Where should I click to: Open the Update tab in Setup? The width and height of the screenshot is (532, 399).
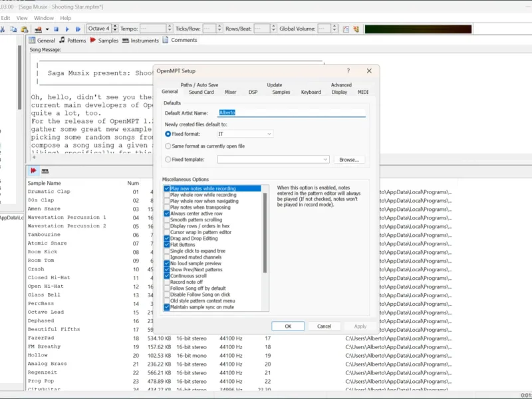pyautogui.click(x=274, y=85)
